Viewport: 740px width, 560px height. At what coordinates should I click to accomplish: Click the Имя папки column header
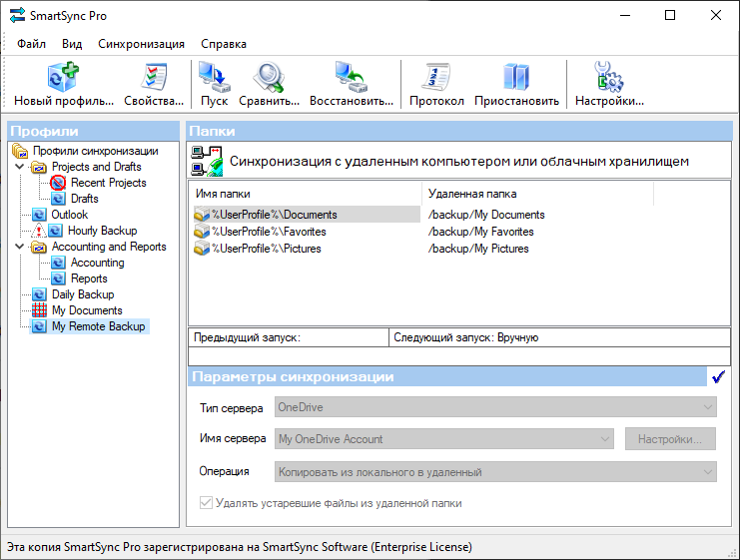click(305, 194)
